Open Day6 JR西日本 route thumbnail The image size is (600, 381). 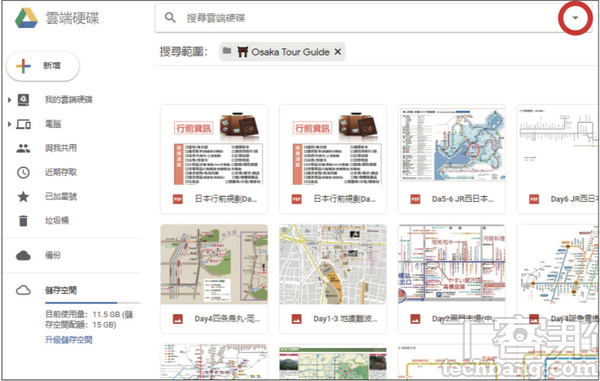coord(558,145)
